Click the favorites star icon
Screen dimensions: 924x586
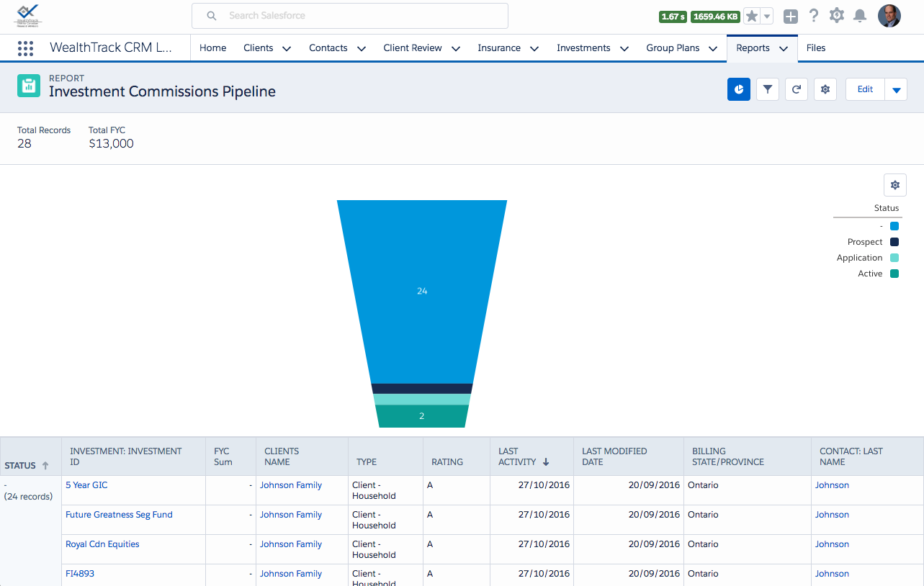pyautogui.click(x=752, y=16)
